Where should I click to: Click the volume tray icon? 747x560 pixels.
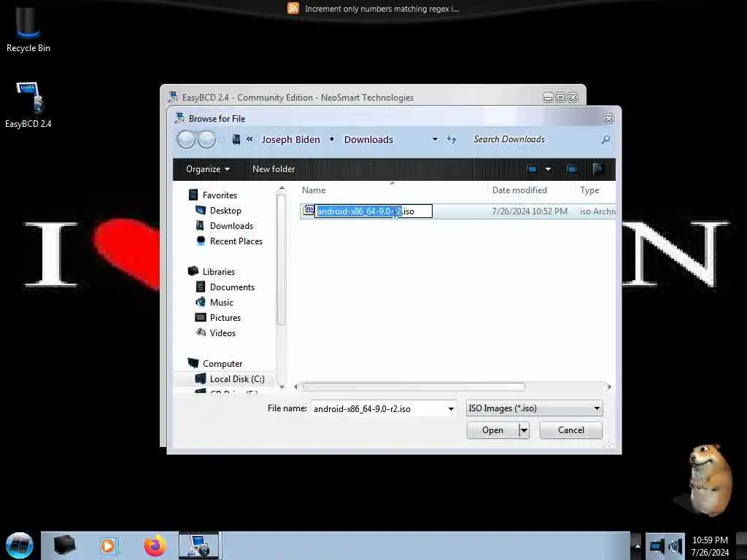[675, 545]
